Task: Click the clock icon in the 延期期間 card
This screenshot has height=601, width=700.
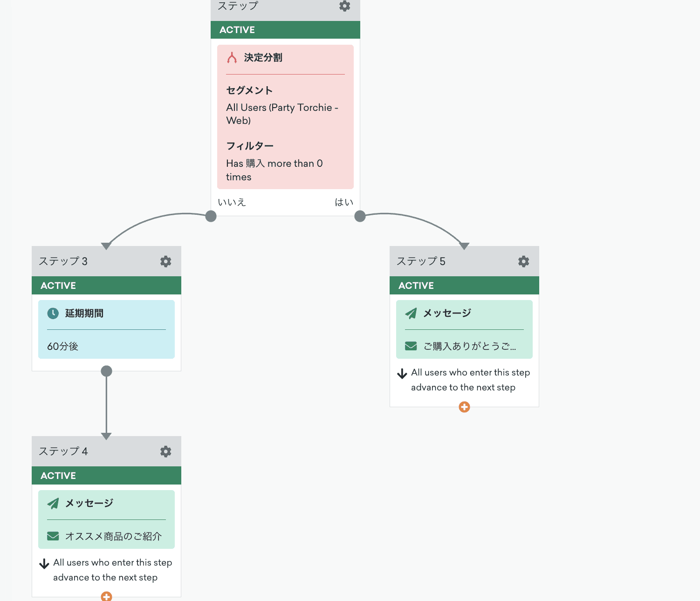Action: tap(53, 314)
